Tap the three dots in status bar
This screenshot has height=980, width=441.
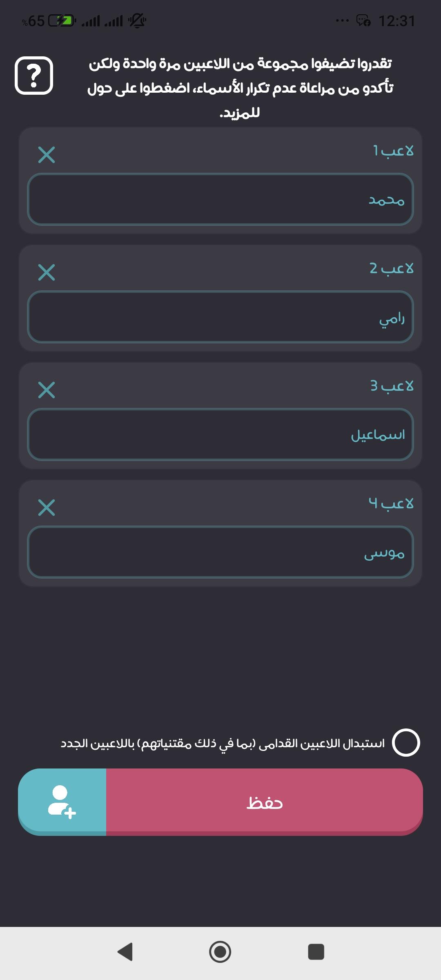tap(342, 20)
